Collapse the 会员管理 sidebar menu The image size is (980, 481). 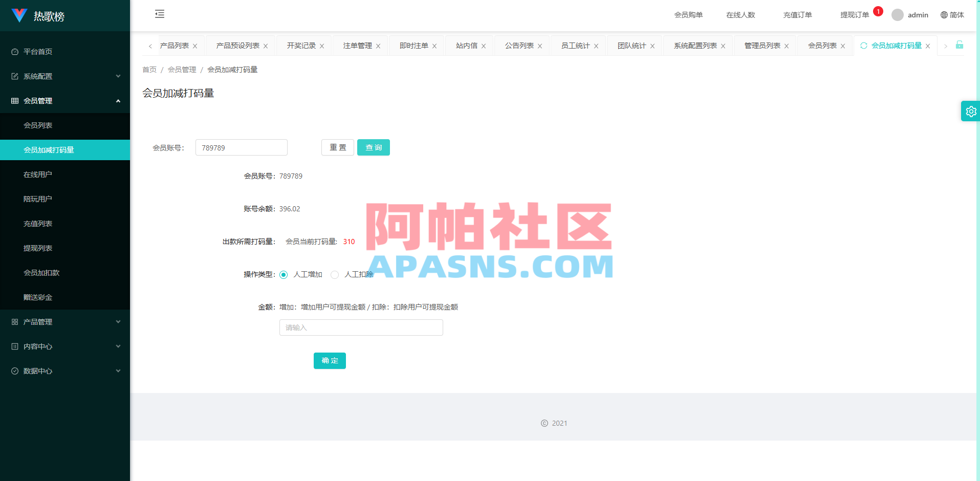point(65,101)
